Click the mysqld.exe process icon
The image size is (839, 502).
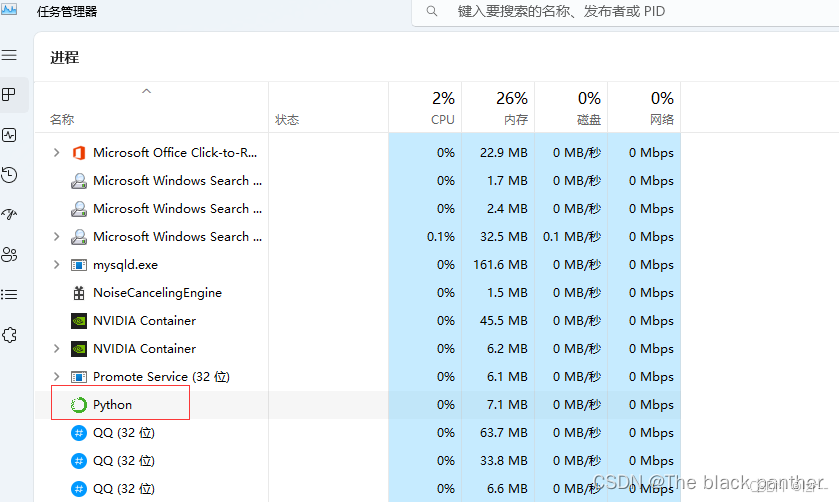(79, 265)
